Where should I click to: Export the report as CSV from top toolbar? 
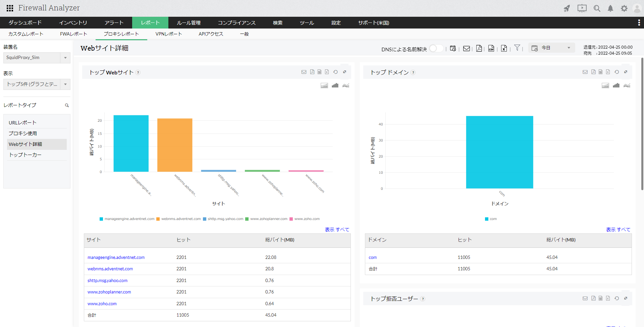491,49
